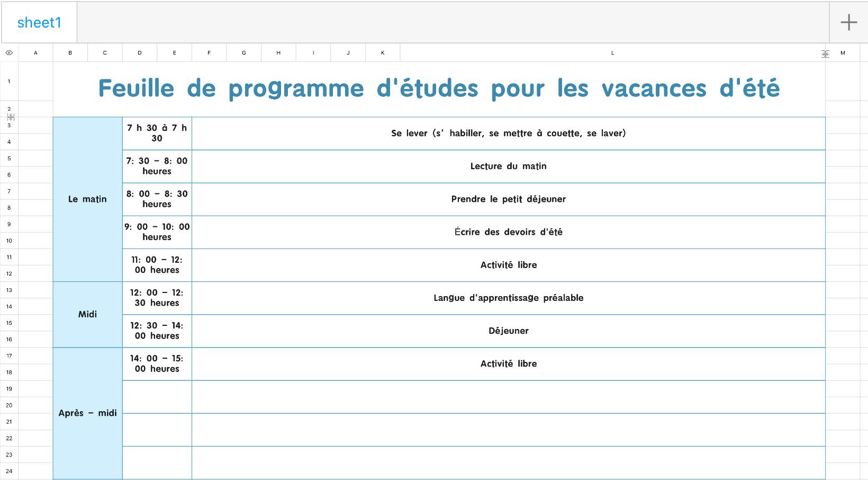Select row 10 header

click(x=9, y=241)
